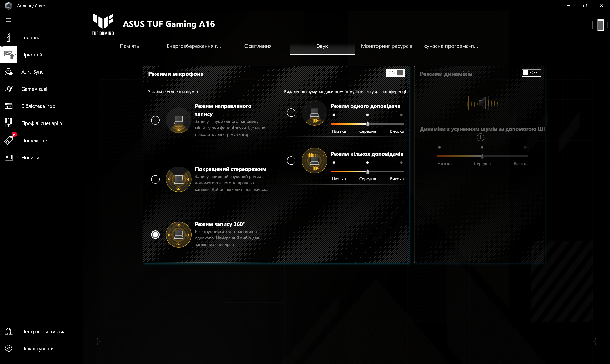This screenshot has height=364, width=610.
Task: Expand Енергозбереження г... tab
Action: click(x=194, y=46)
